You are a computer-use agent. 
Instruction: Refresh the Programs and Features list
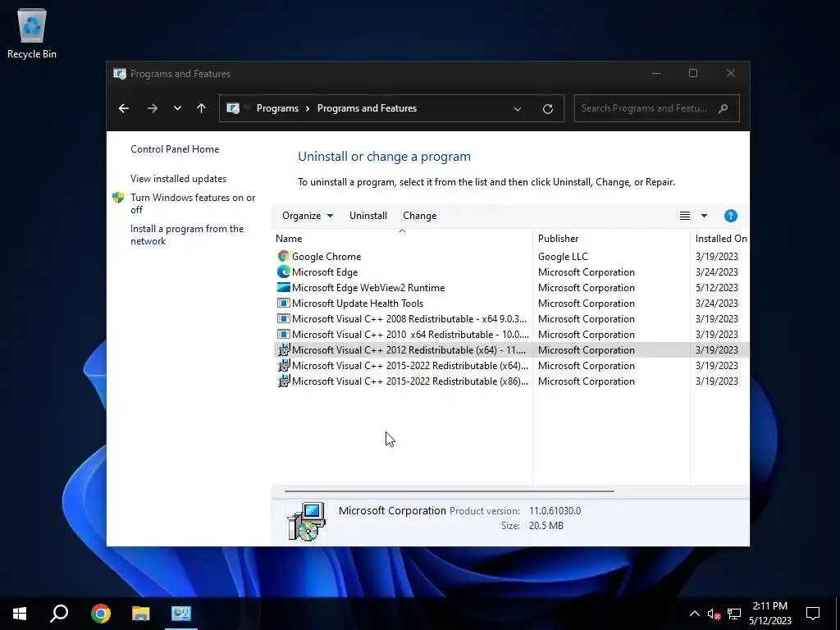[547, 109]
